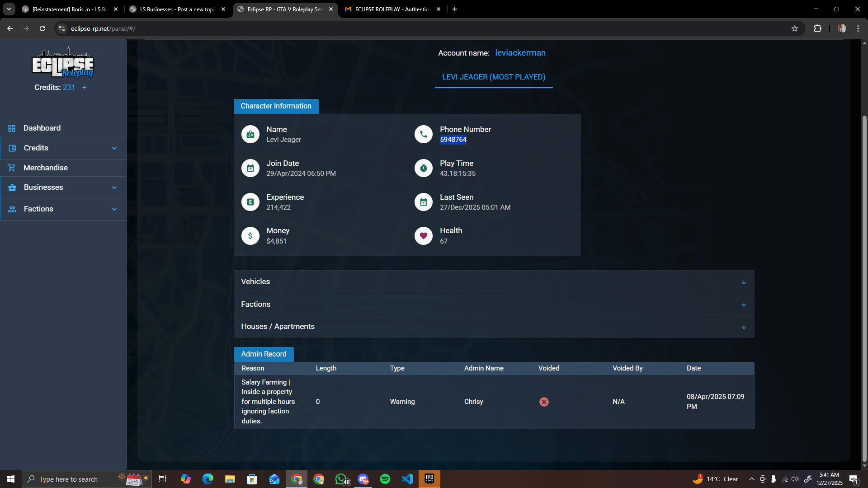Viewport: 868px width, 488px height.
Task: Click the page vertical scrollbar
Action: coord(864,289)
